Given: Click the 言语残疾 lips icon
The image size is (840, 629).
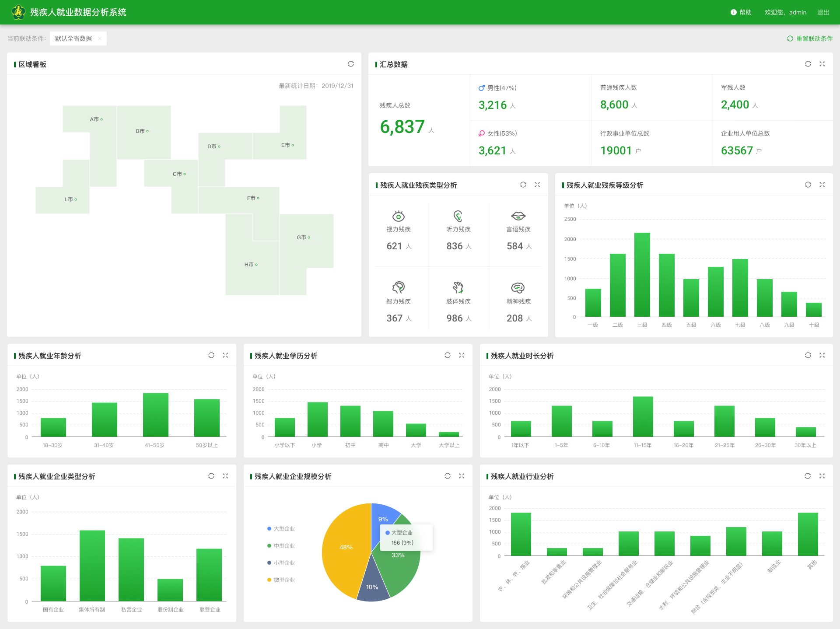Looking at the screenshot, I should [518, 216].
